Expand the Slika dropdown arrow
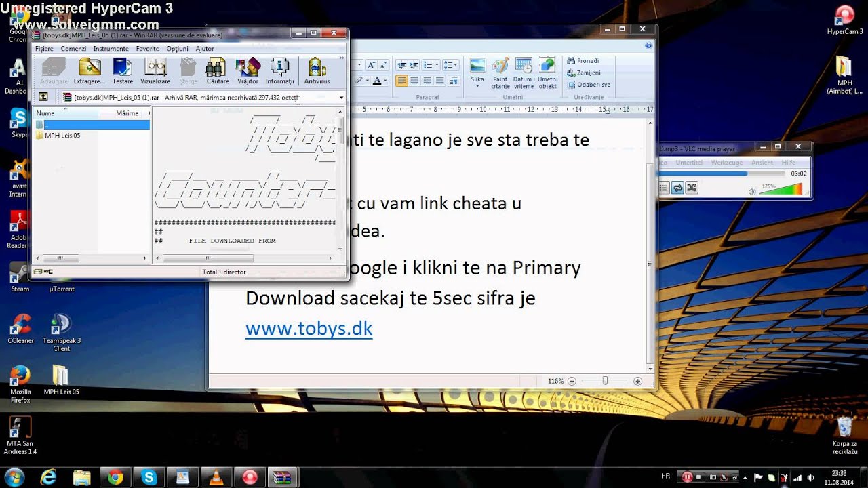 (477, 87)
